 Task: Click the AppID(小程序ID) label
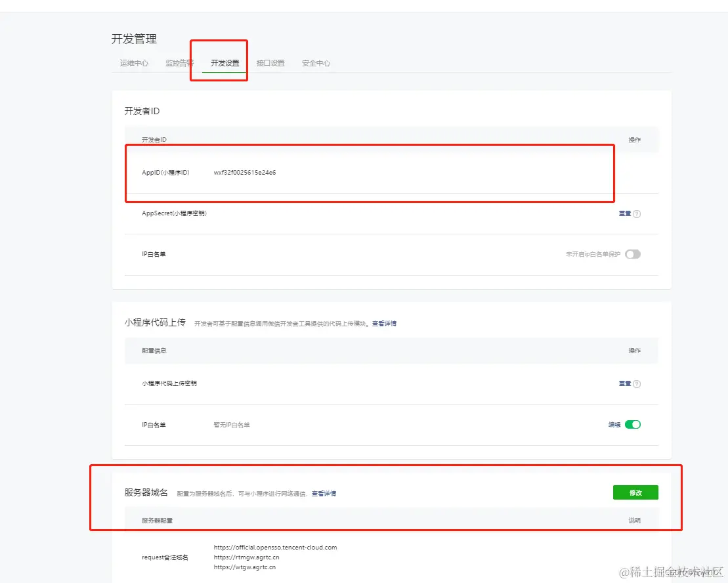[x=165, y=172]
